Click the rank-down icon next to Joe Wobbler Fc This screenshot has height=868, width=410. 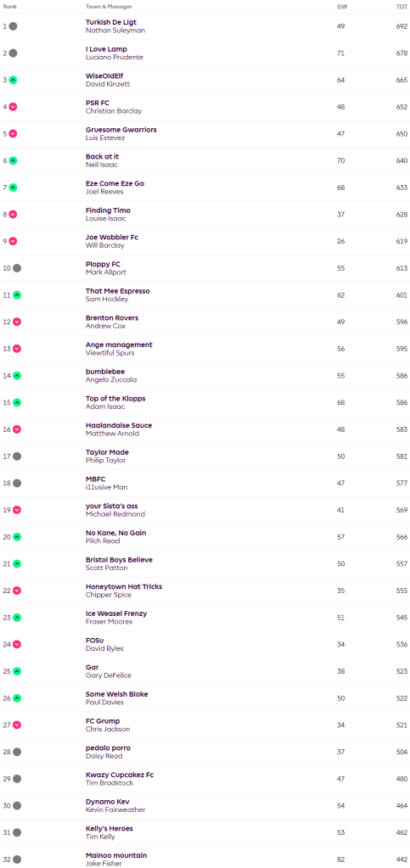click(13, 241)
